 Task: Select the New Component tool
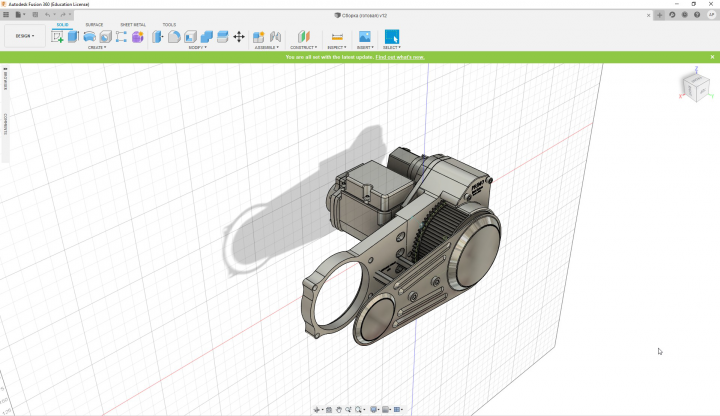(x=259, y=37)
